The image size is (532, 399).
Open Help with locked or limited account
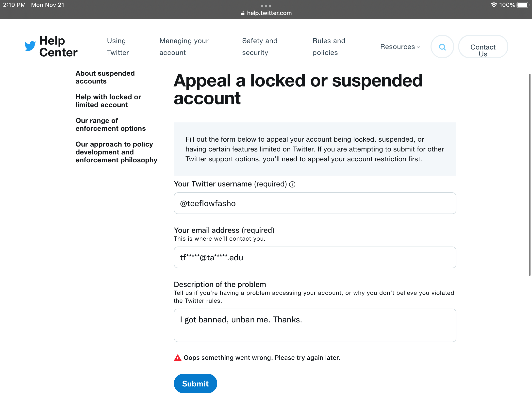click(x=108, y=101)
